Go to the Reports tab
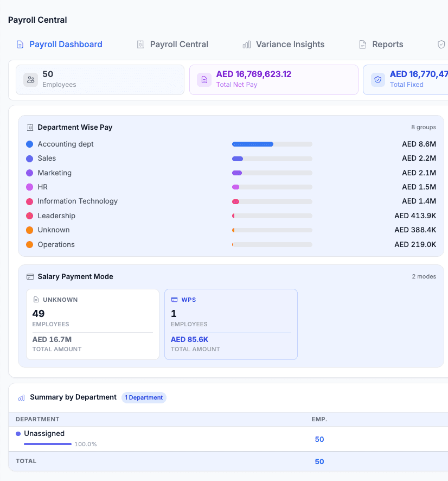 [381, 45]
